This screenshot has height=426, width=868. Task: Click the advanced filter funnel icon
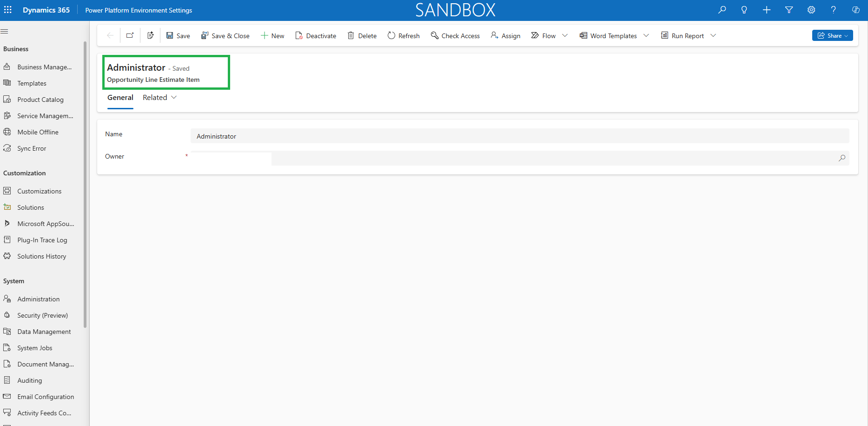coord(789,10)
